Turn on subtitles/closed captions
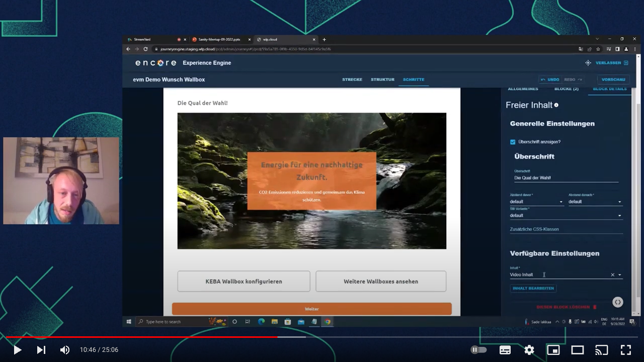Viewport: 644px width, 362px height. (x=505, y=350)
